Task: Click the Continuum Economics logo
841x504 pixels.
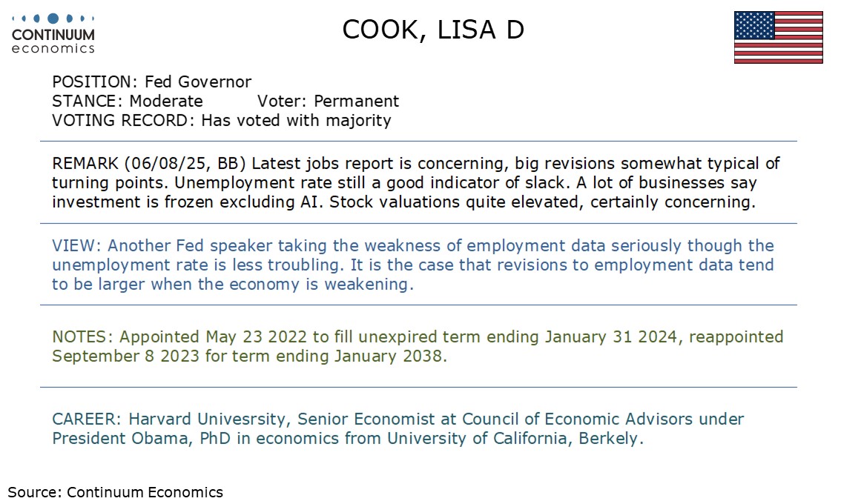Action: pos(53,34)
